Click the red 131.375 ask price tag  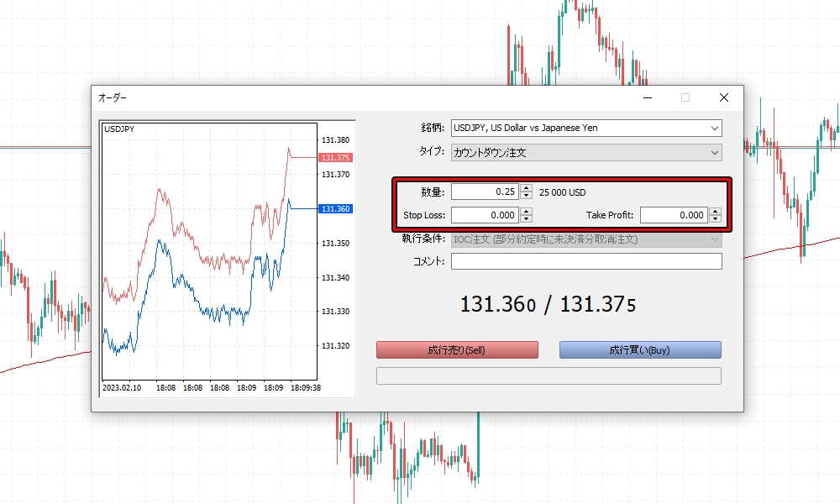(334, 158)
